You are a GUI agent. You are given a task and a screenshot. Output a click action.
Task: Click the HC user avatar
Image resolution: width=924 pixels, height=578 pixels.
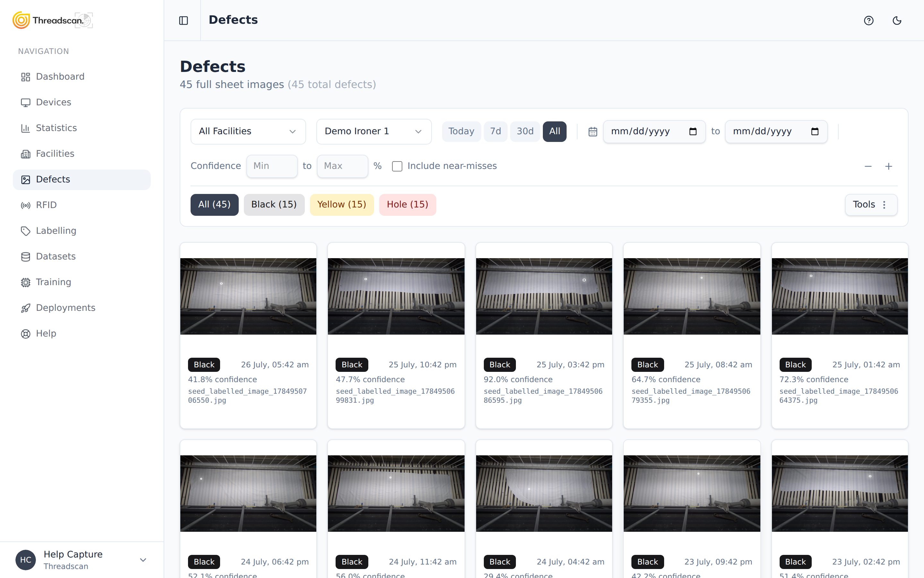pos(26,560)
